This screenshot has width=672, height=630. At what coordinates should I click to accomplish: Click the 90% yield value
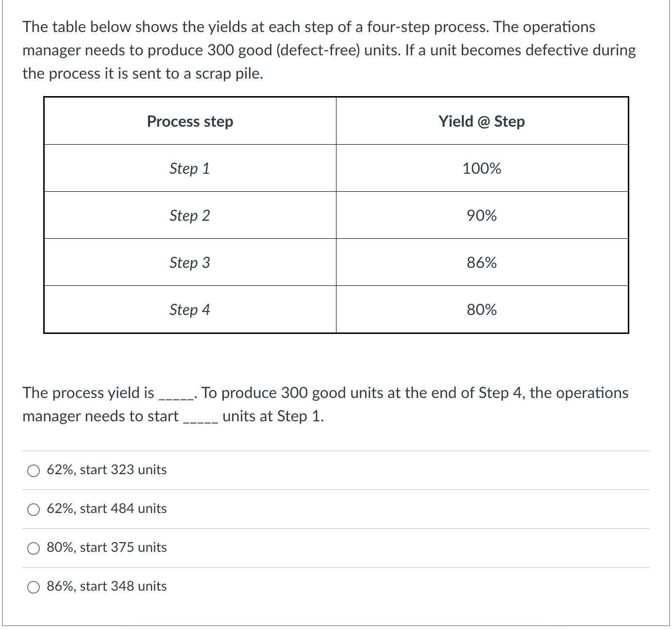click(x=482, y=216)
